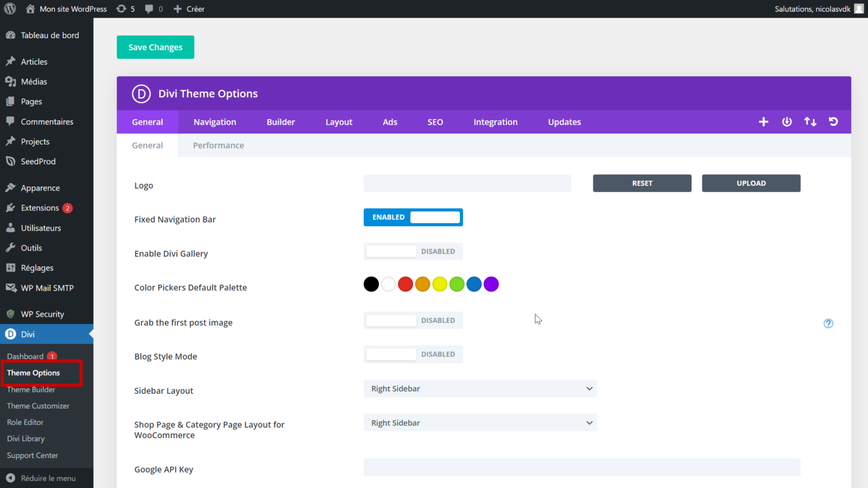Click the Réglages settings icon
Image resolution: width=868 pixels, height=488 pixels.
[x=10, y=268]
